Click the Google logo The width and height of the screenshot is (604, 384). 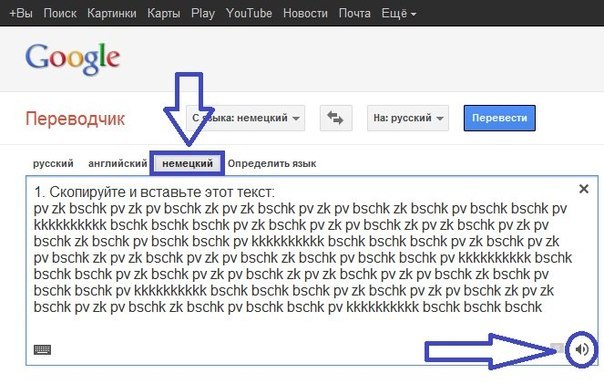tap(72, 59)
